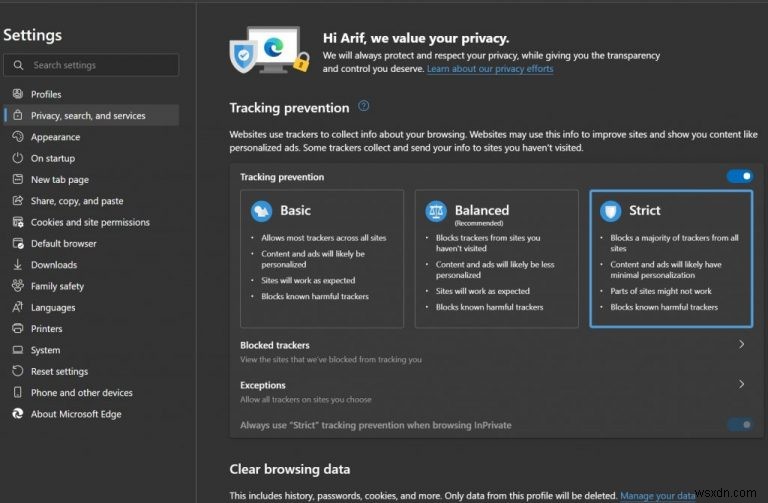Click the Default browser icon
Image resolution: width=768 pixels, height=503 pixels.
coord(18,243)
